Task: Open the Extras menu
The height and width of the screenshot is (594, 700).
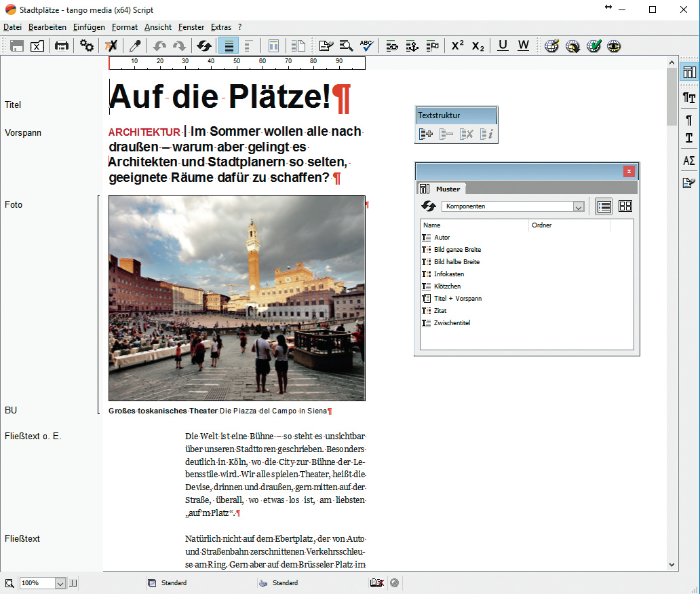Action: (221, 27)
